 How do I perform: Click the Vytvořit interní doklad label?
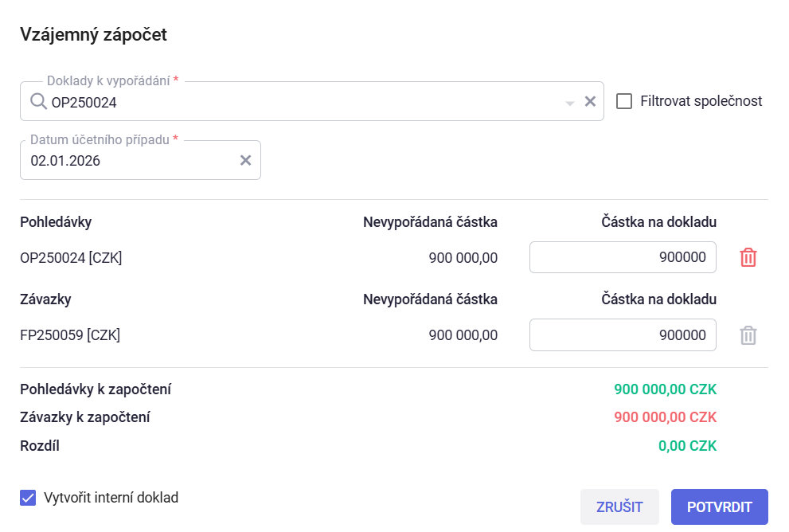tap(111, 498)
